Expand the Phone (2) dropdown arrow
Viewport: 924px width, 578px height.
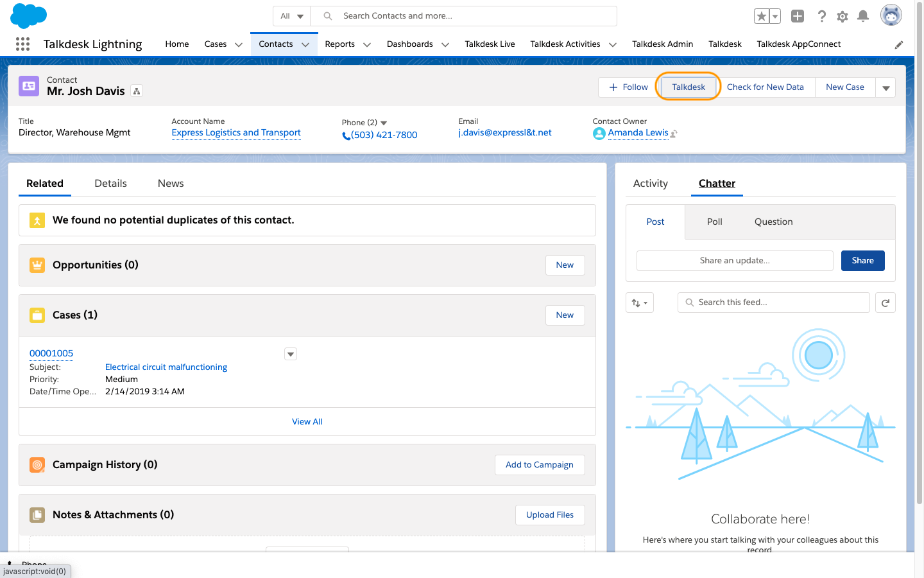tap(384, 123)
